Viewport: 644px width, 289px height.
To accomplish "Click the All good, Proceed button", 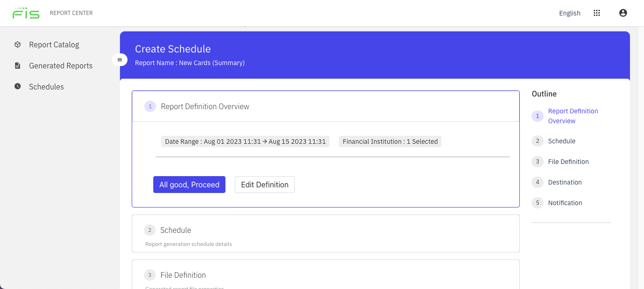I will pos(189,185).
